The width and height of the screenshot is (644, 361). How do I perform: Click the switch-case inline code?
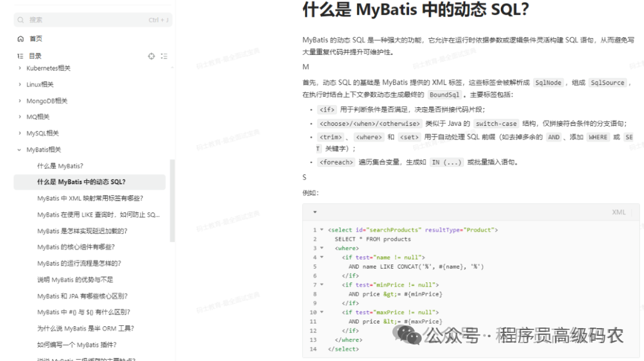click(496, 124)
